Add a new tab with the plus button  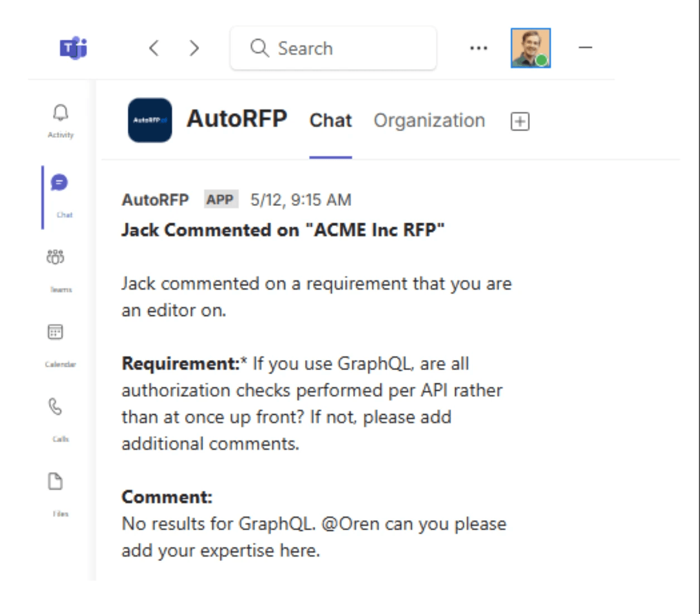519,121
